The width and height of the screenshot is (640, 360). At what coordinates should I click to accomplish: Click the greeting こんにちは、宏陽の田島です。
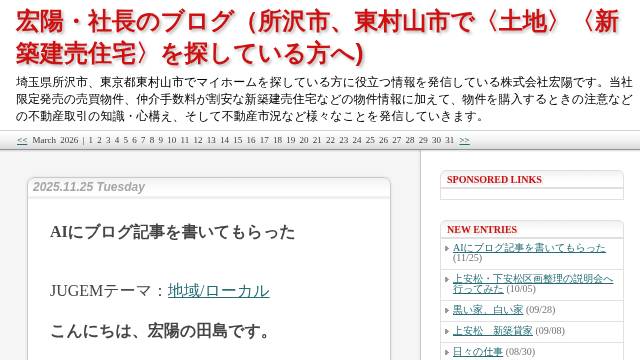tap(160, 331)
